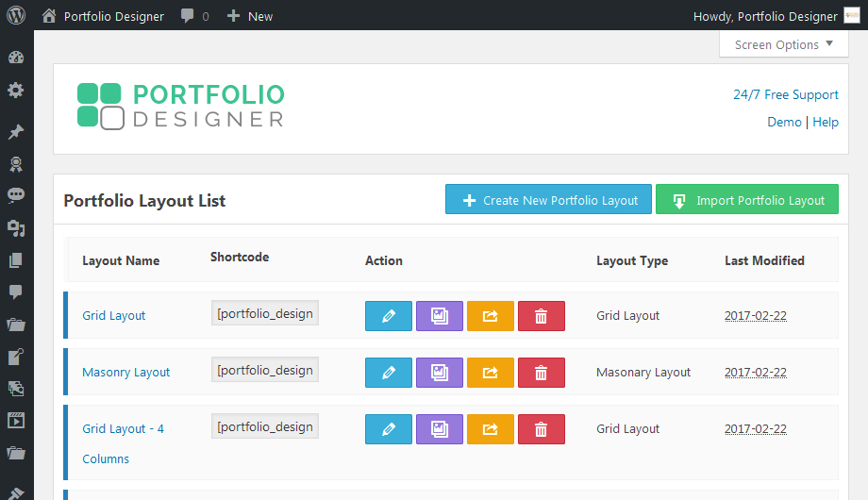Open the Comments sidebar icon
This screenshot has height=500, width=868.
(16, 292)
